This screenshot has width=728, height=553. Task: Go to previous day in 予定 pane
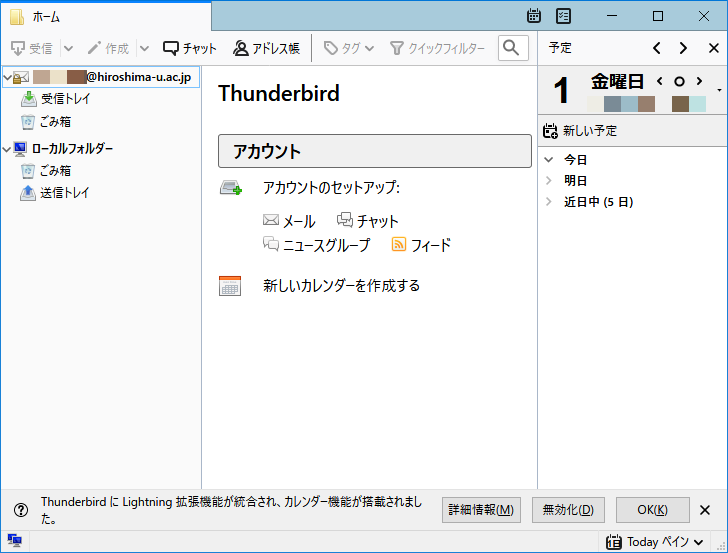tap(656, 48)
